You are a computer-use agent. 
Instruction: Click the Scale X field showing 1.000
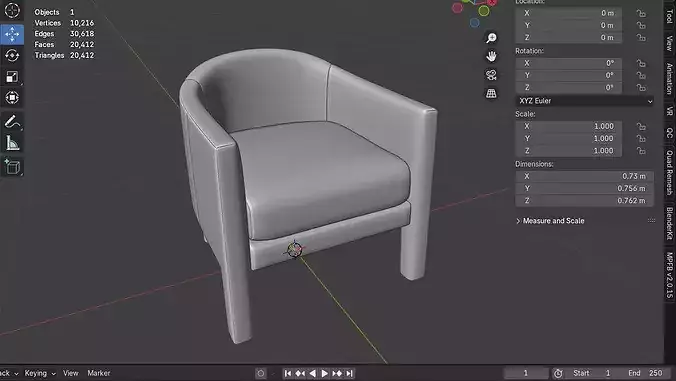point(569,127)
